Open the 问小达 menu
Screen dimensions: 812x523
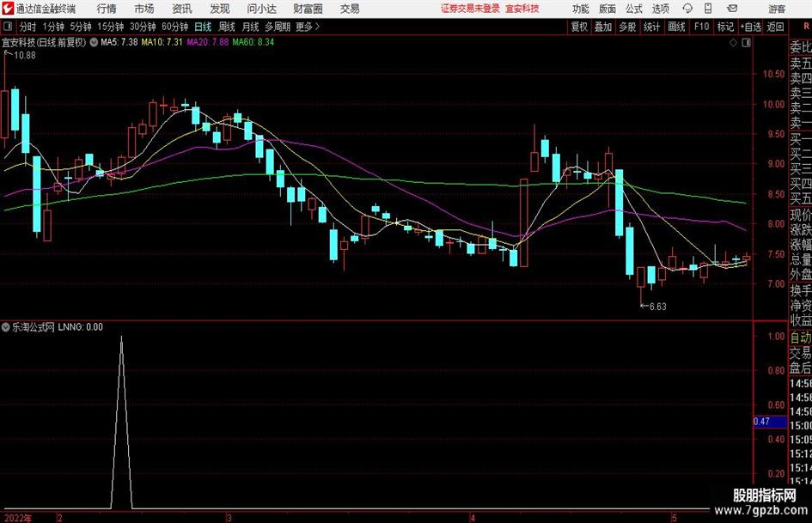pyautogui.click(x=261, y=9)
